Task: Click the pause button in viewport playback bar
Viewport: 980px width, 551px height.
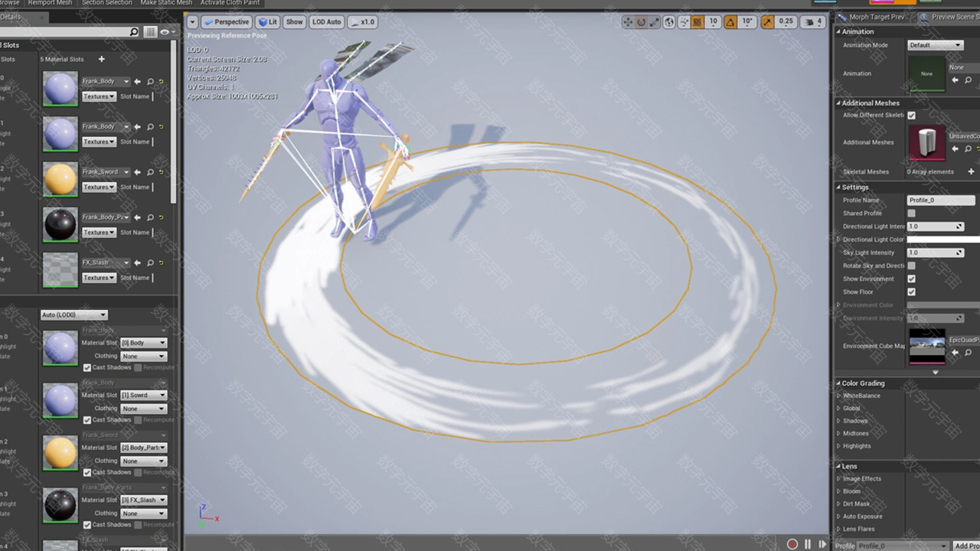Action: (807, 544)
